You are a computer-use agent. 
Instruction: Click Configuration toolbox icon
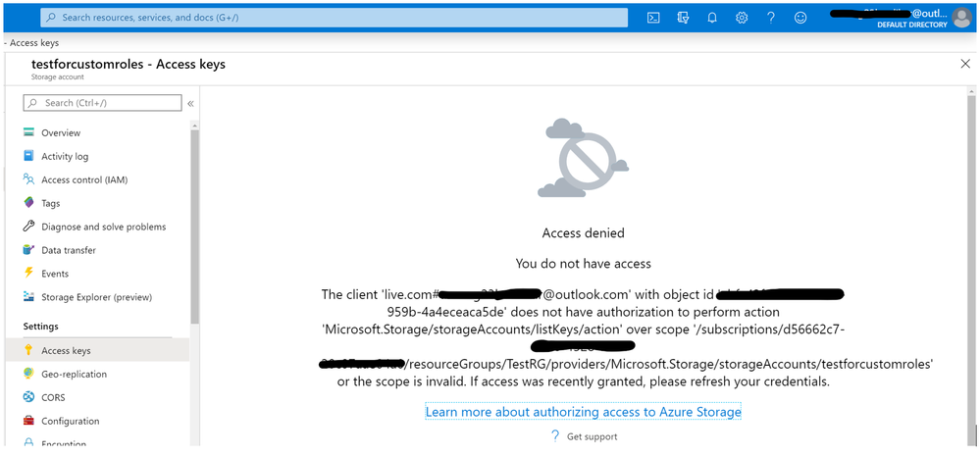point(28,421)
